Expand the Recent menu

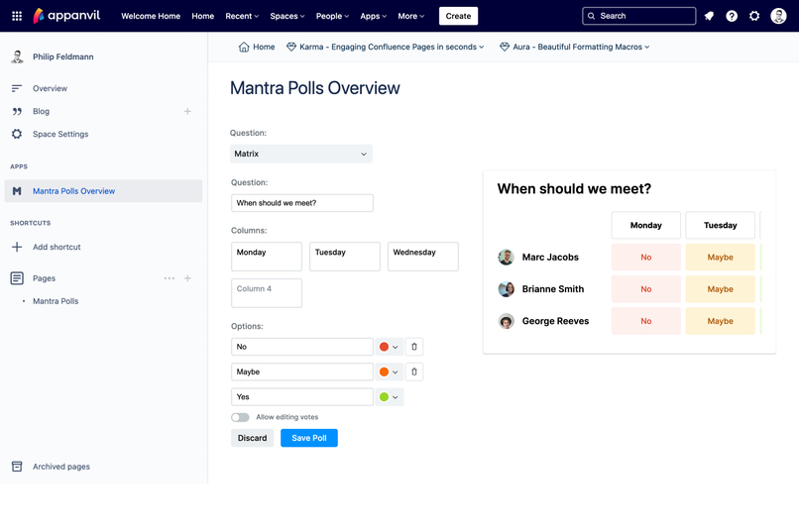(242, 16)
